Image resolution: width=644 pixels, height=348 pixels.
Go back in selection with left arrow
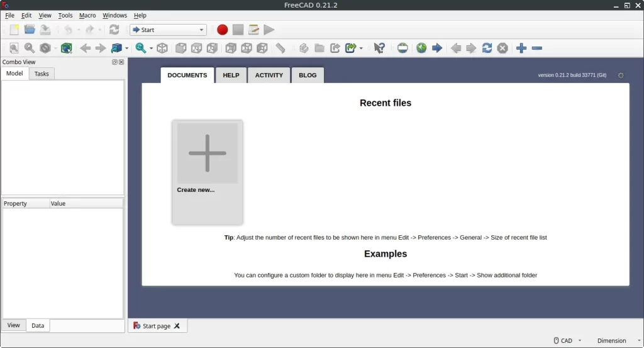85,48
